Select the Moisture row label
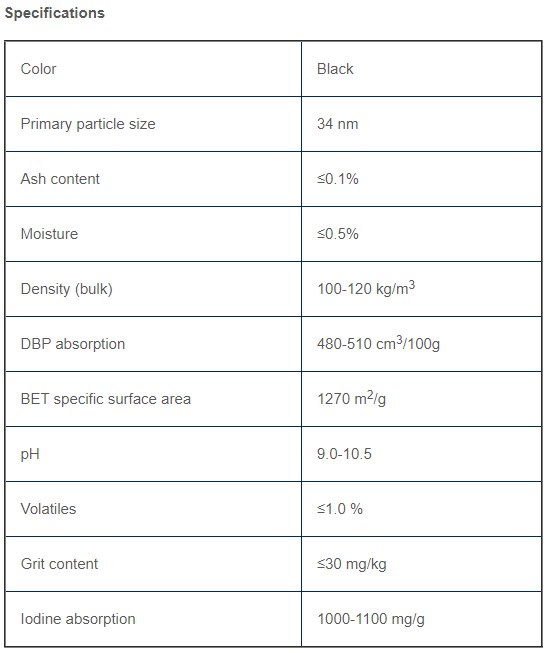Image resolution: width=550 pixels, height=653 pixels. (x=49, y=234)
